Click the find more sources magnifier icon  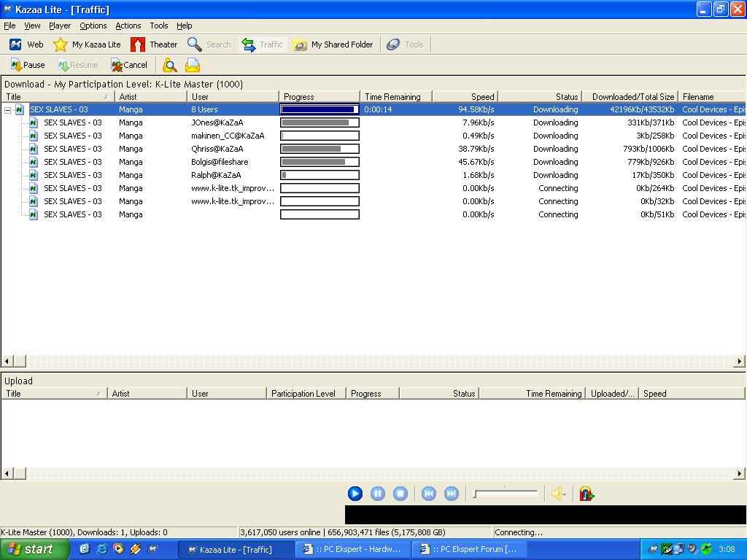coord(170,66)
